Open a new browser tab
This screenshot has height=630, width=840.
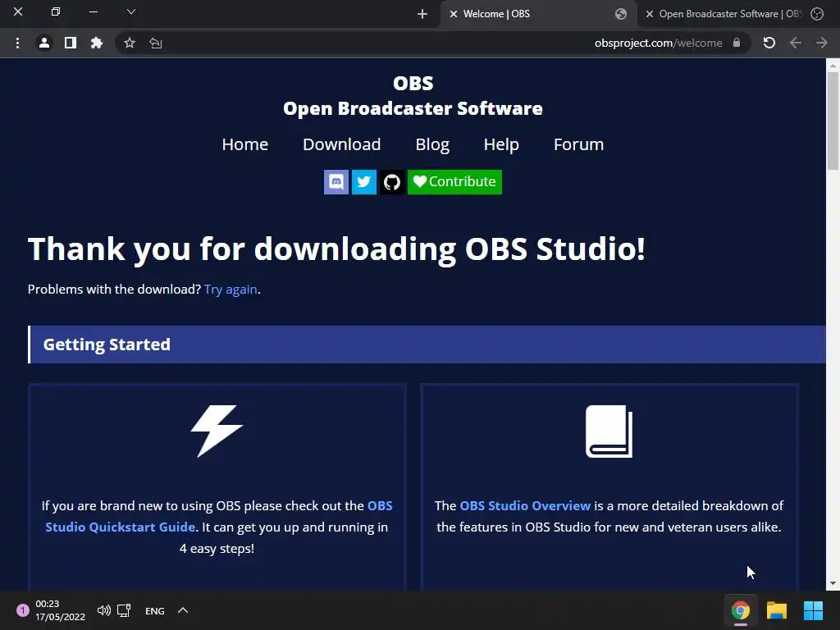click(x=422, y=14)
